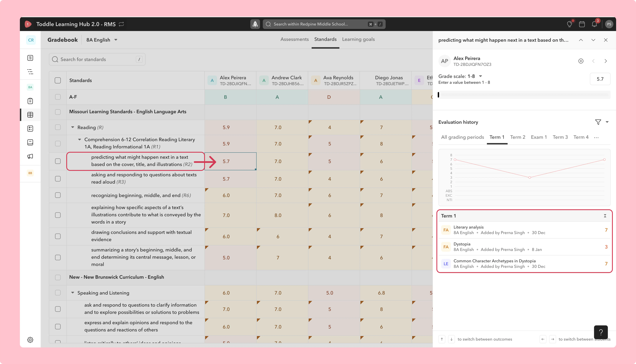Check the recognizing beginning, middle, and end checkbox
Image resolution: width=636 pixels, height=364 pixels.
click(58, 195)
